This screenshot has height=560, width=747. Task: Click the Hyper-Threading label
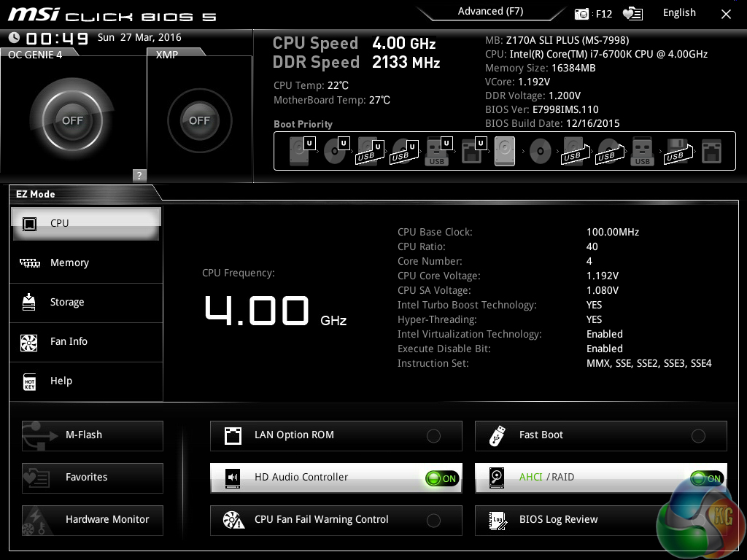(437, 319)
